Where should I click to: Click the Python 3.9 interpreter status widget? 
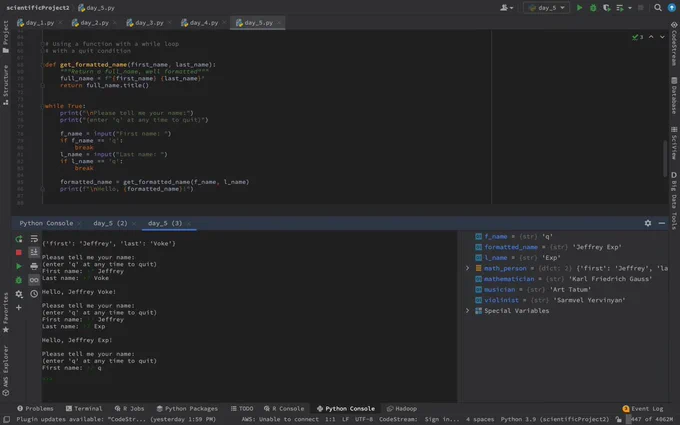coord(555,419)
